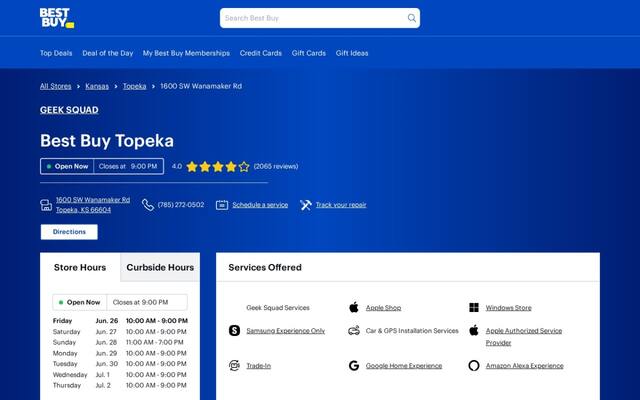Click the Sunday 11:00 AM - 7:00 PM row
Image resolution: width=640 pixels, height=400 pixels.
(x=120, y=342)
